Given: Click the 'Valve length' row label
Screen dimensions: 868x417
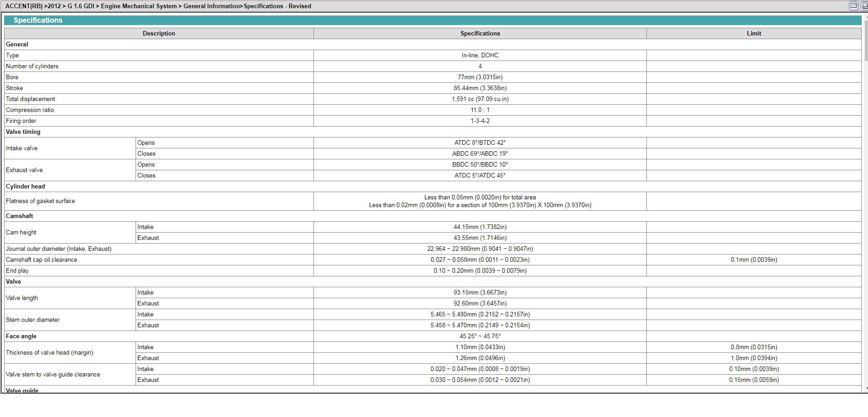Looking at the screenshot, I should (x=22, y=298).
